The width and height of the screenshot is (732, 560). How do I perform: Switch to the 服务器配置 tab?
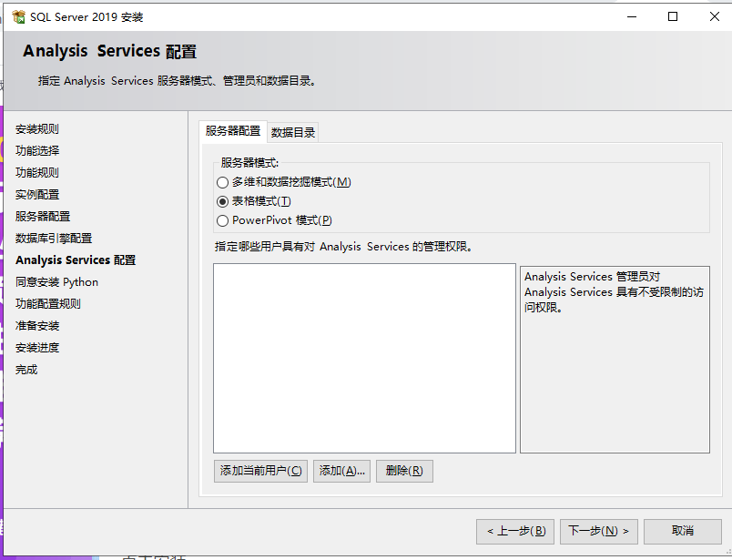[x=233, y=131]
